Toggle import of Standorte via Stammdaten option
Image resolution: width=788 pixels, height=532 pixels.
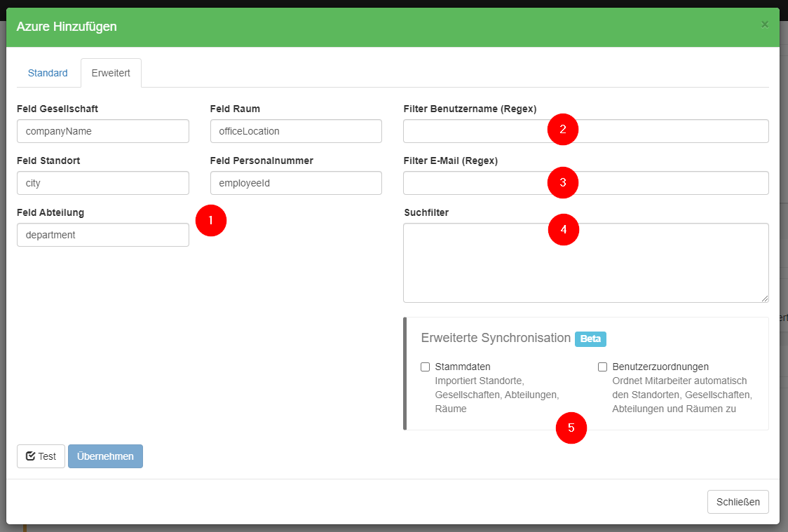(424, 367)
